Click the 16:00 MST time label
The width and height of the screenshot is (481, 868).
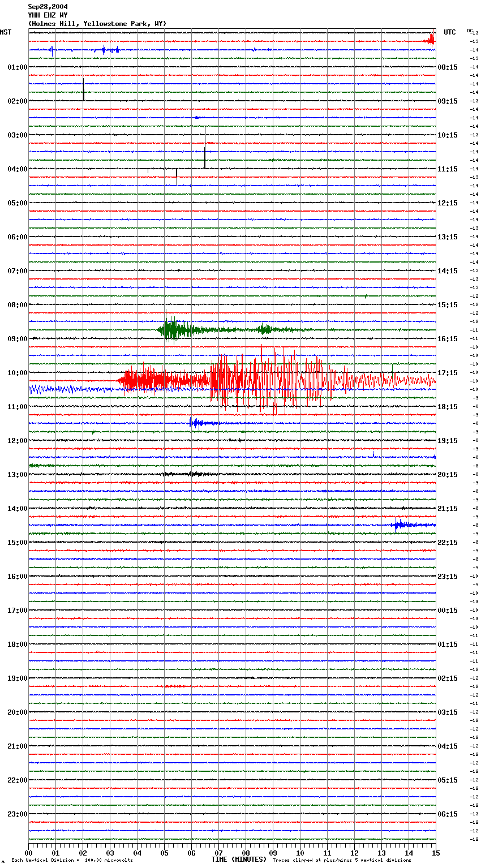18,577
